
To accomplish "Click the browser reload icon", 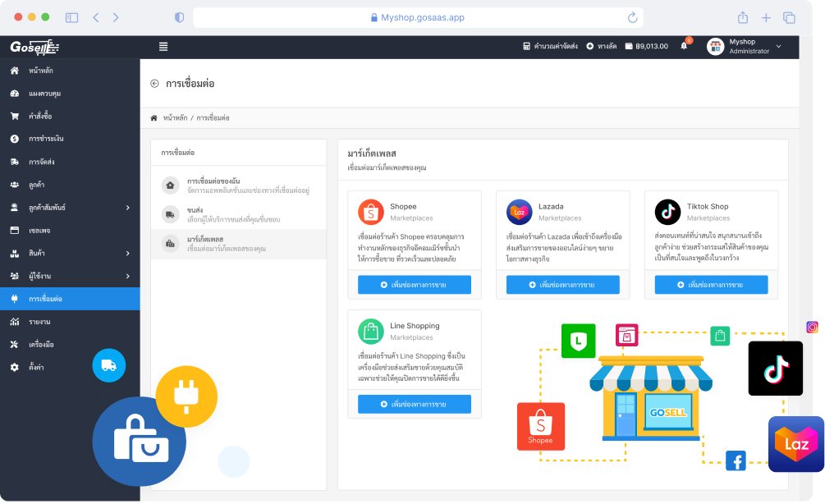I will click(x=632, y=18).
